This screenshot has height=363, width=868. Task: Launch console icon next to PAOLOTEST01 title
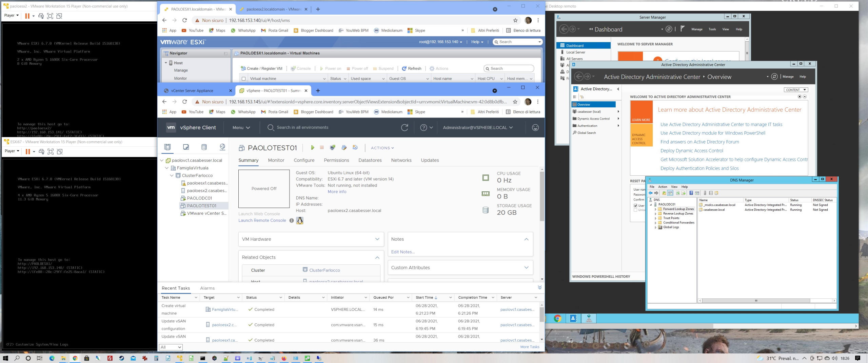(333, 148)
